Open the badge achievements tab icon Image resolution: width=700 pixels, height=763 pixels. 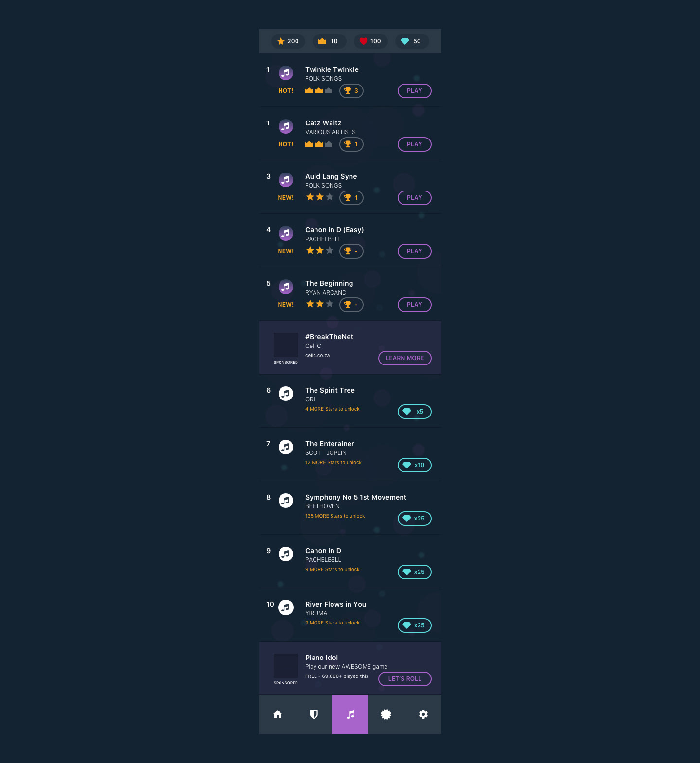[x=386, y=714]
